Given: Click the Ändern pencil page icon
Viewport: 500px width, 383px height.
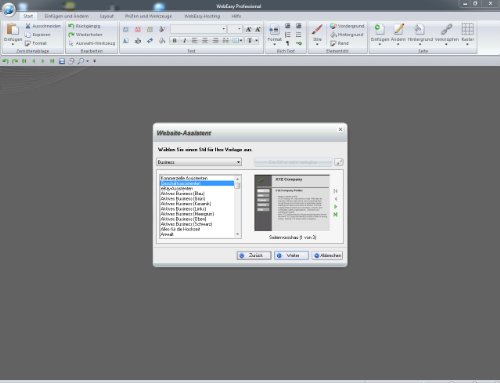Looking at the screenshot, I should (x=398, y=29).
